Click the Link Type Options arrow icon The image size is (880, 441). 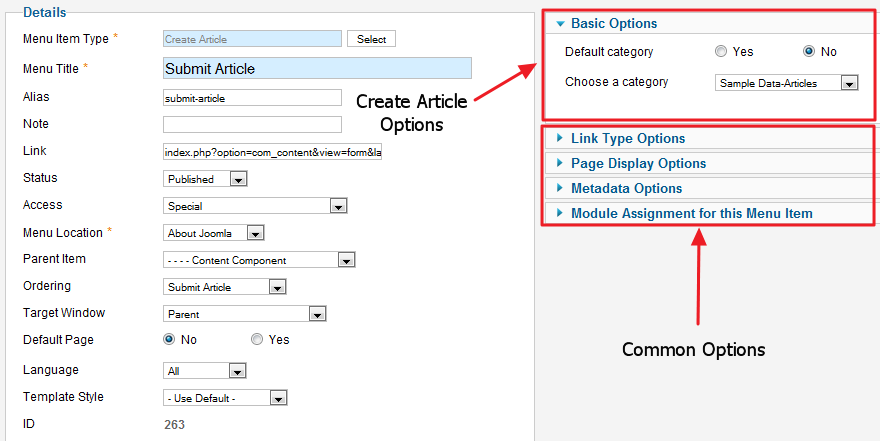point(560,137)
